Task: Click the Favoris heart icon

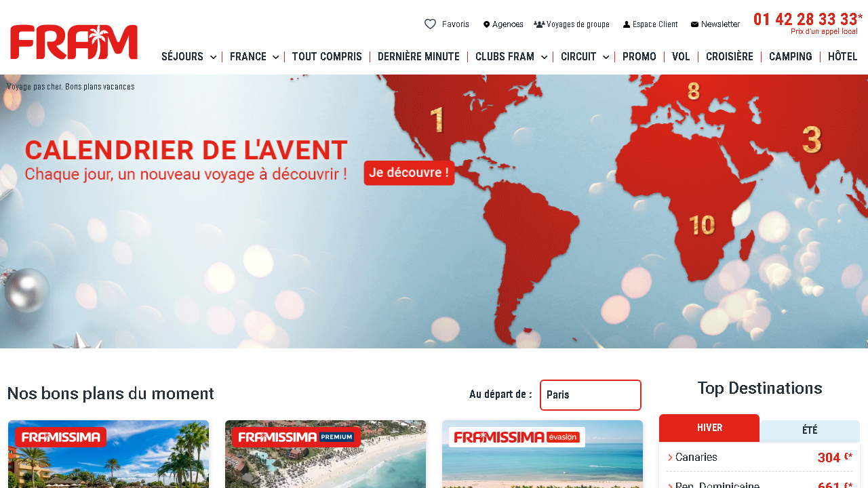Action: click(x=430, y=24)
